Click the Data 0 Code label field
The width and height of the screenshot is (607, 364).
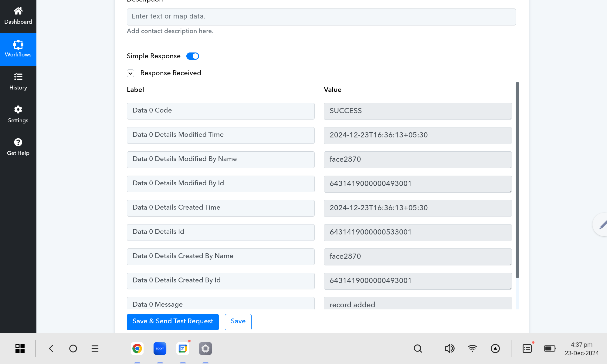(221, 111)
